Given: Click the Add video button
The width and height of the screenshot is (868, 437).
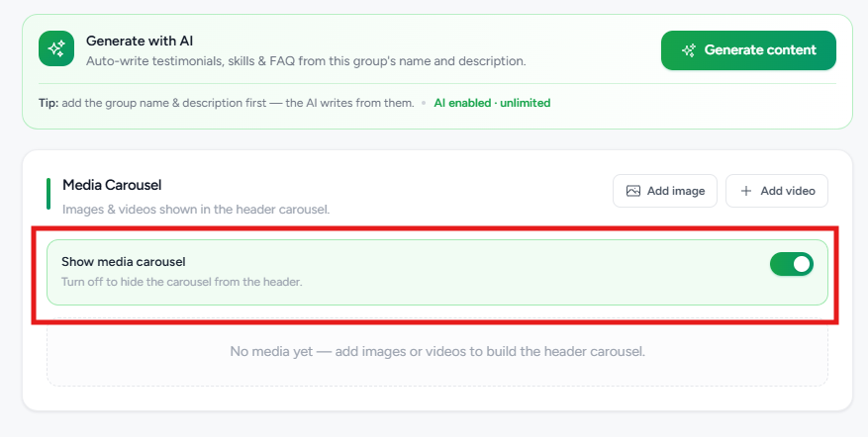Looking at the screenshot, I should point(777,191).
